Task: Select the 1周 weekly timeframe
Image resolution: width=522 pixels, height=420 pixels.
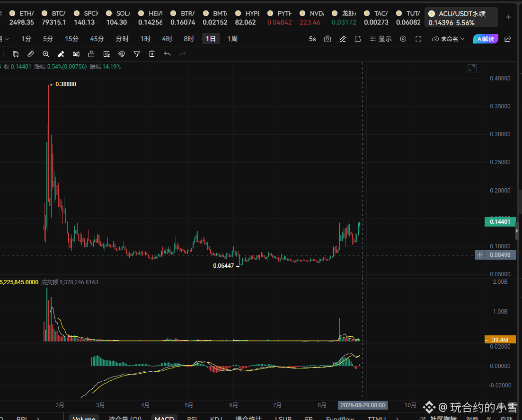Action: (232, 39)
